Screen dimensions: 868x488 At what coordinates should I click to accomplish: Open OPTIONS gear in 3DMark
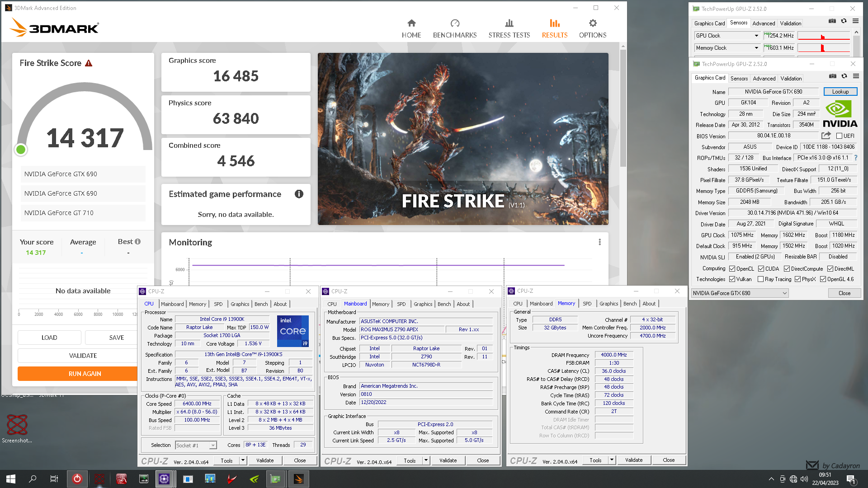[593, 28]
